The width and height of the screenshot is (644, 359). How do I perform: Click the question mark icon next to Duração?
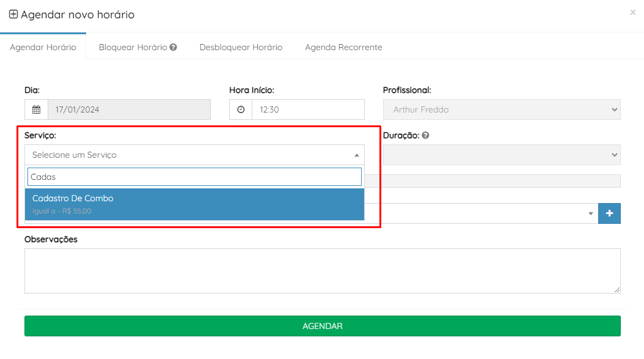pos(425,136)
